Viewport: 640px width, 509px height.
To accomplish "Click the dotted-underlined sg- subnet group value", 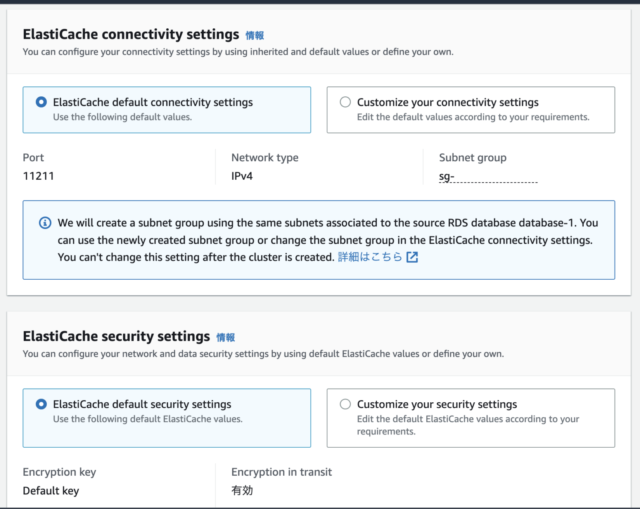I will point(488,177).
